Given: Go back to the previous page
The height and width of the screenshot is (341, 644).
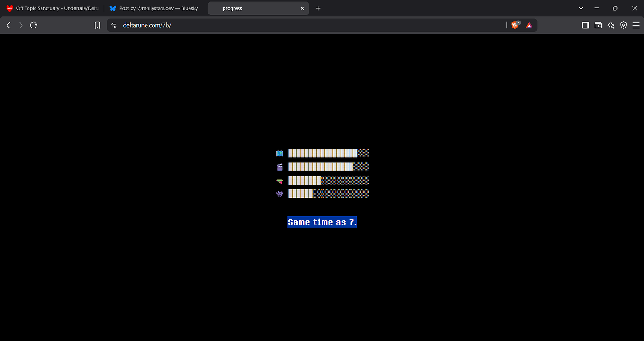Looking at the screenshot, I should tap(8, 25).
